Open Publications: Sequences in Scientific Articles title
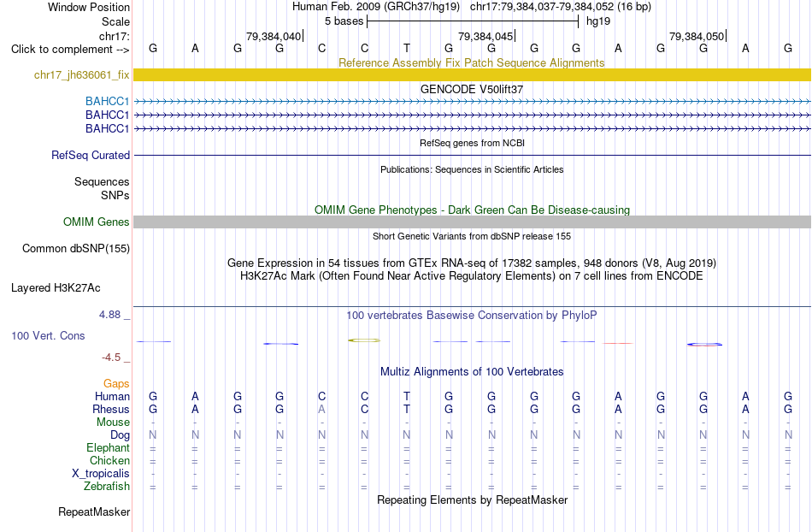Screen dimensions: 812x532 [x=472, y=169]
